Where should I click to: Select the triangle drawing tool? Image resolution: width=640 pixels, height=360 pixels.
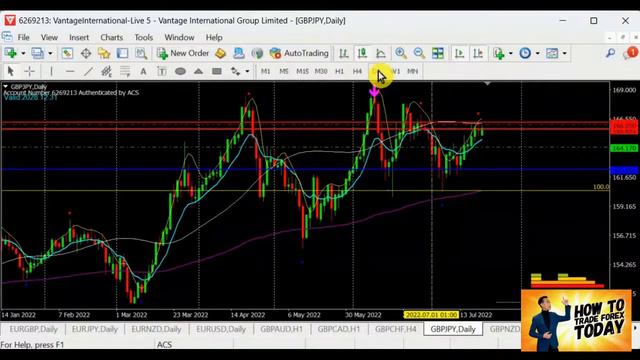198,71
